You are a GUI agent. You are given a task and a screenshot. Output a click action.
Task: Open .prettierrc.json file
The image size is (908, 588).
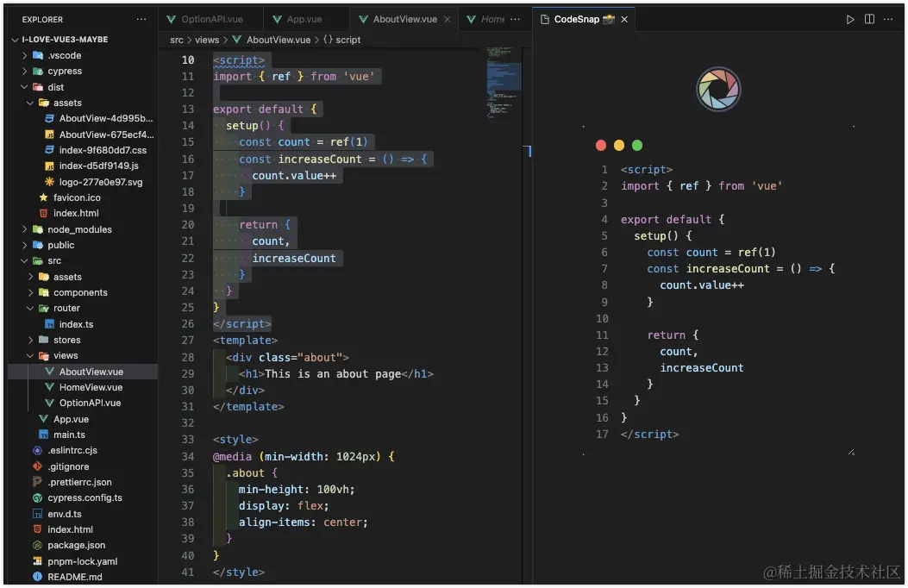[80, 482]
